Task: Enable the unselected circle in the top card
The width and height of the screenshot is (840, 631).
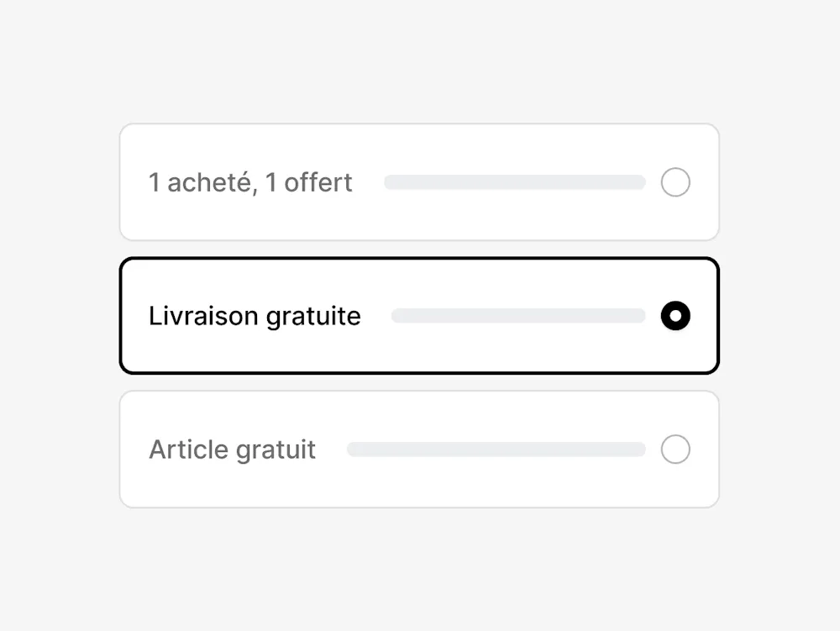Action: click(x=675, y=182)
